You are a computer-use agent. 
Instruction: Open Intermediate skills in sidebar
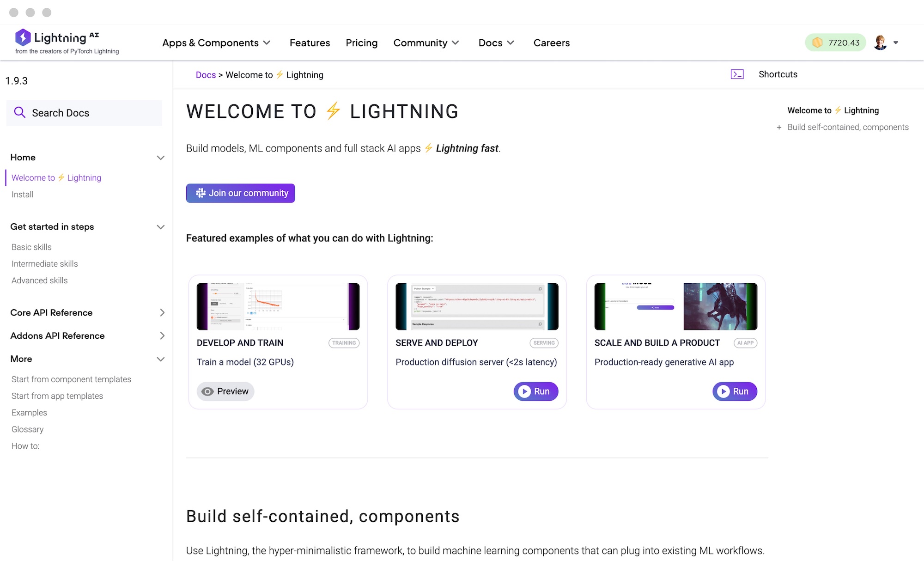tap(44, 264)
